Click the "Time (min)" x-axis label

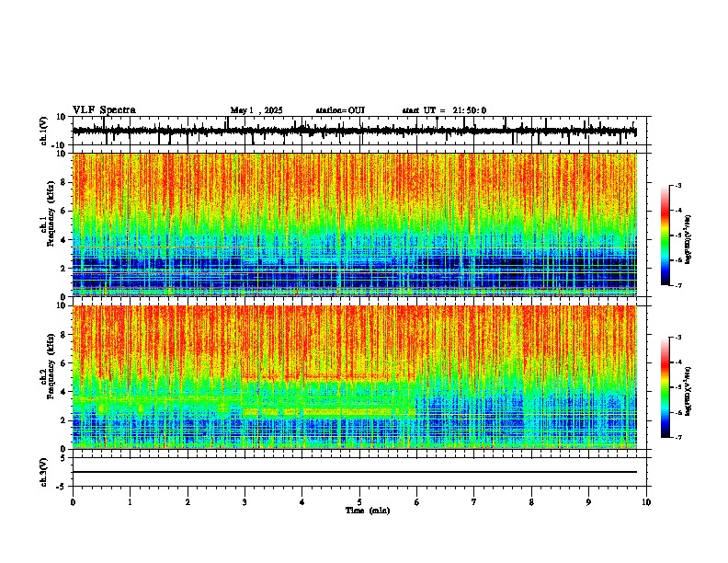[368, 511]
